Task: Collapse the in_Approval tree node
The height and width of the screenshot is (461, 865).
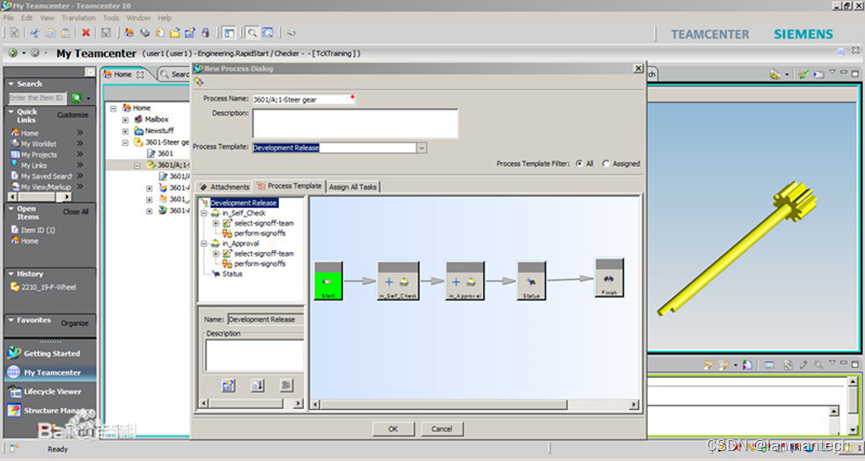Action: click(x=204, y=243)
